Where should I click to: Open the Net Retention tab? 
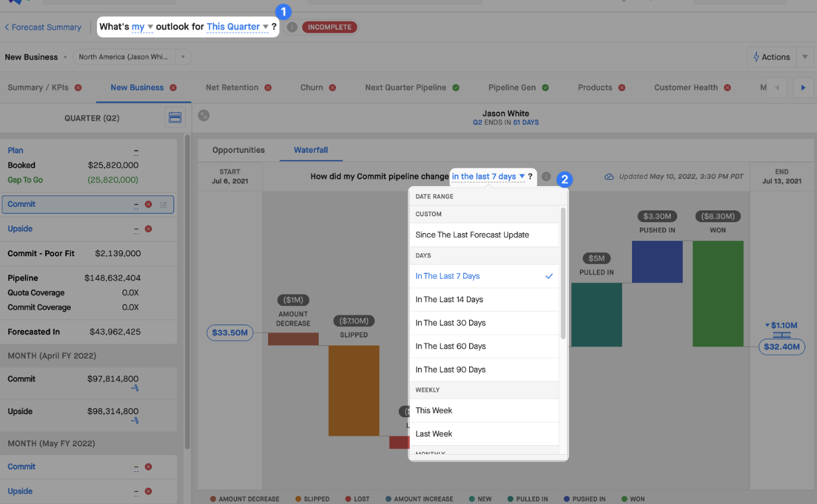(238, 87)
